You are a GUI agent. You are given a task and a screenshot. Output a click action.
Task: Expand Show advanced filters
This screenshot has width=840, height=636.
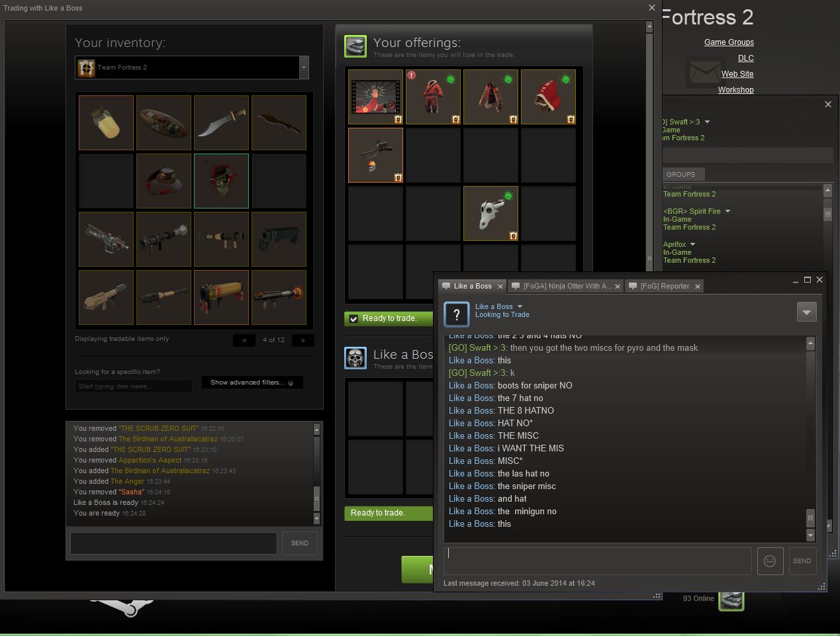click(252, 383)
